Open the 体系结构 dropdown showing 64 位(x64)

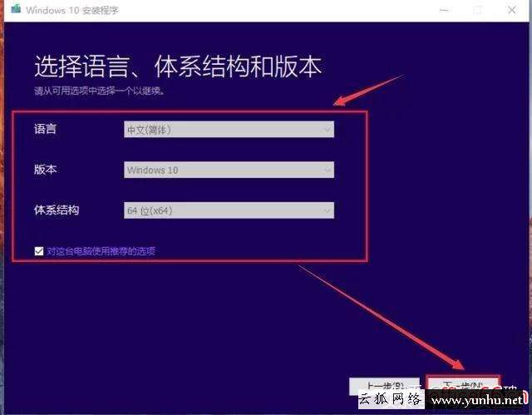229,210
